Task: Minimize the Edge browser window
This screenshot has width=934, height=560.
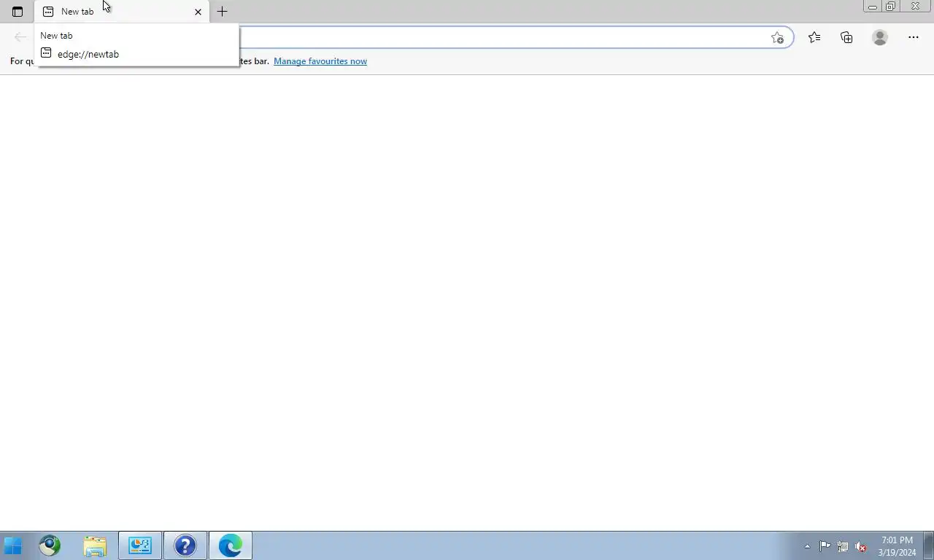Action: coord(872,7)
